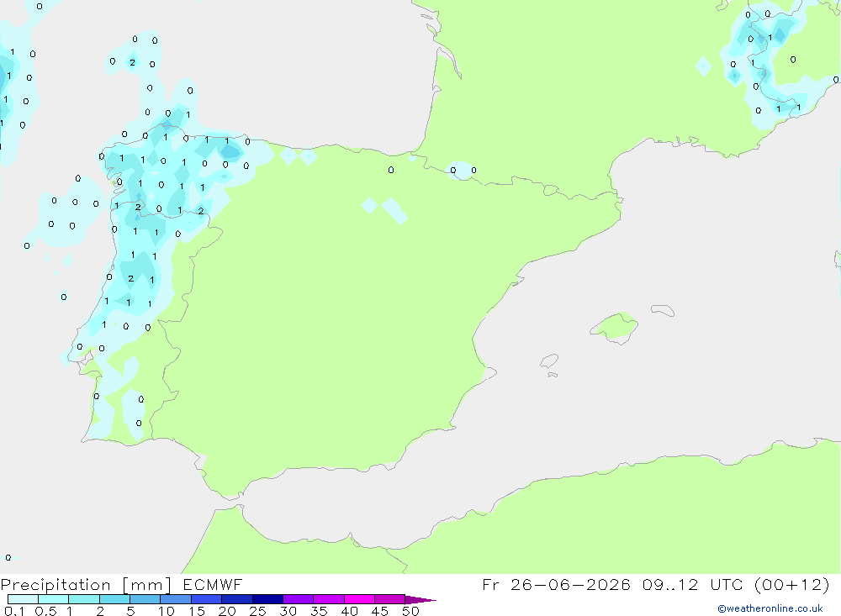Screen dimensions: 841x616
Task: Select the 'ECMWF' model label
Action: tap(213, 584)
